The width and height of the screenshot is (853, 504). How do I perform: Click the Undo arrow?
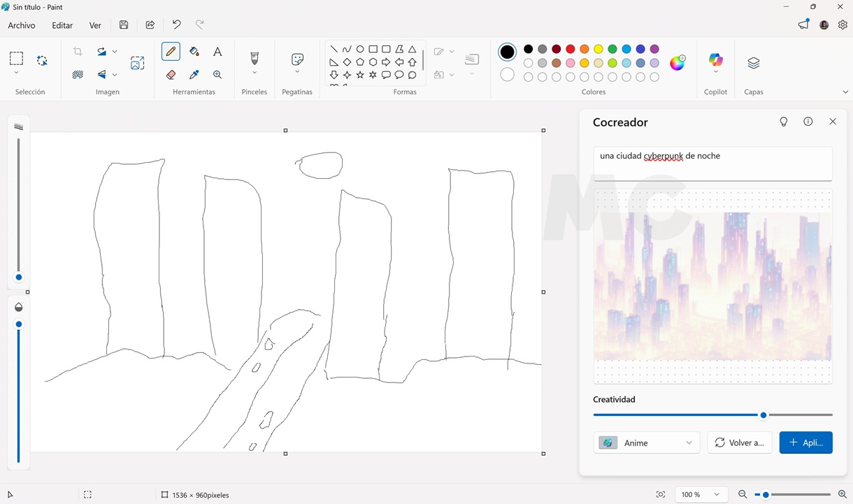pos(176,25)
